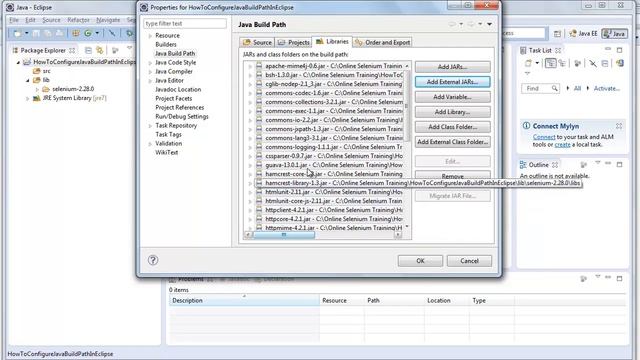Expand the guava-13.0.1.jar entry
This screenshot has height=360, width=640.
250,165
